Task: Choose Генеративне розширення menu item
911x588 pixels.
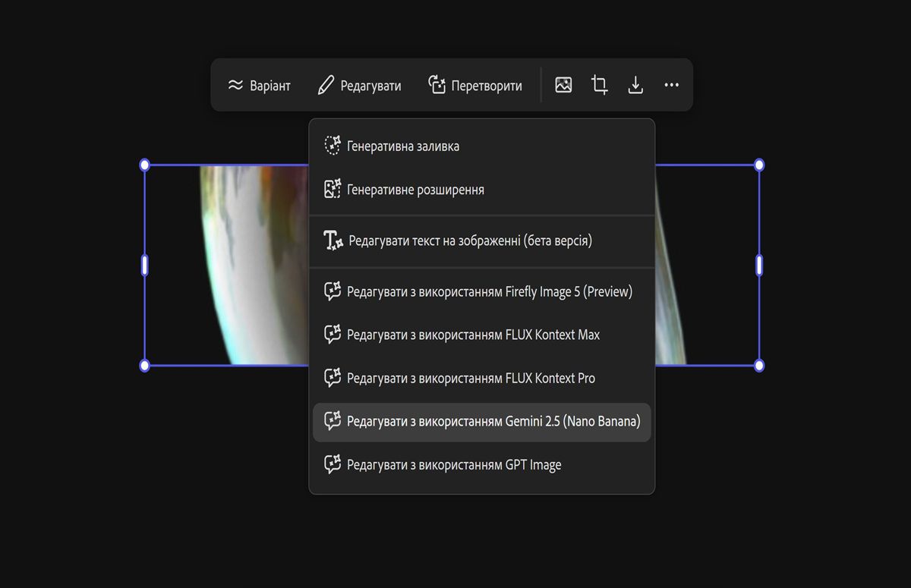Action: tap(481, 190)
